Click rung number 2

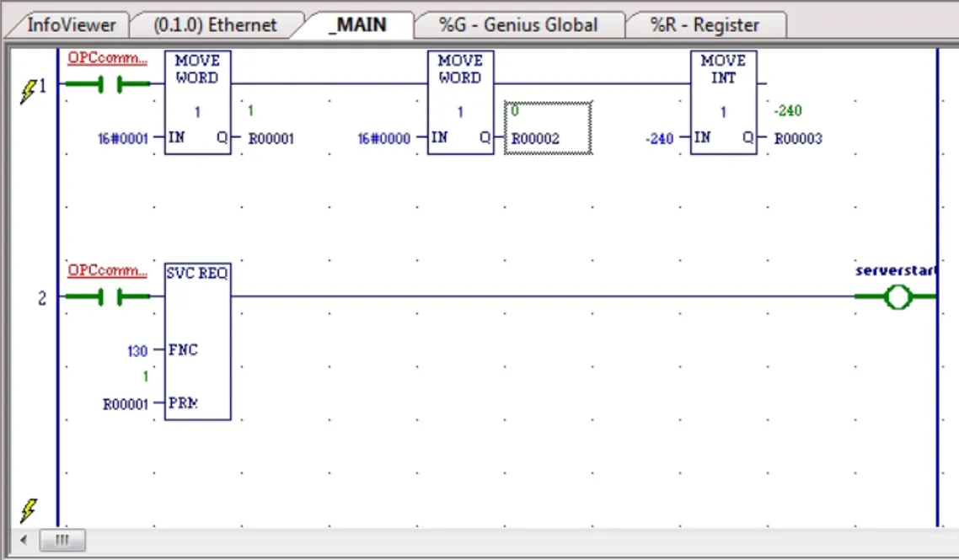pyautogui.click(x=41, y=298)
